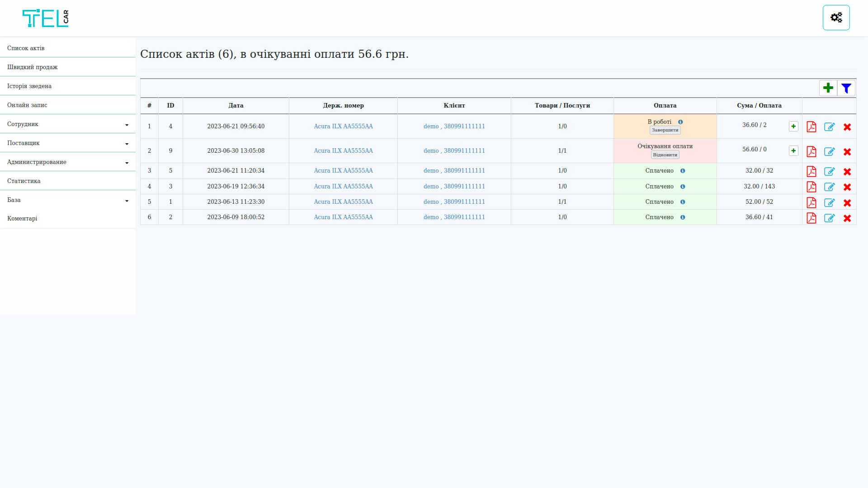Expand the Администрирование menu
868x488 pixels.
[x=68, y=162]
